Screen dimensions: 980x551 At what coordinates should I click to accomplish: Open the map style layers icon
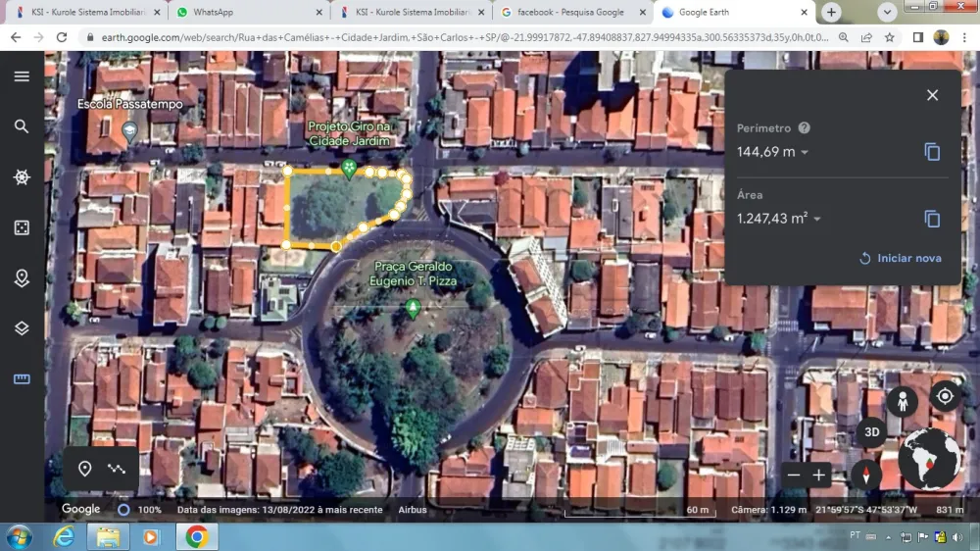(22, 328)
